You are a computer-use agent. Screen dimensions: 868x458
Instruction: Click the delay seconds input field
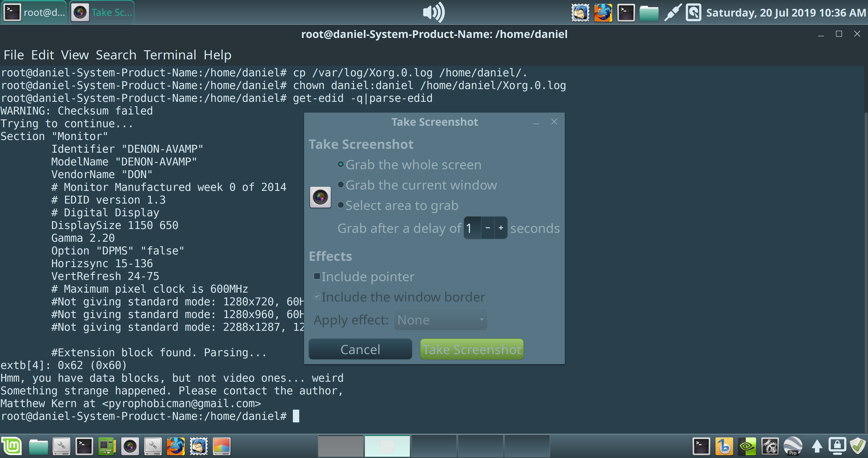(472, 228)
